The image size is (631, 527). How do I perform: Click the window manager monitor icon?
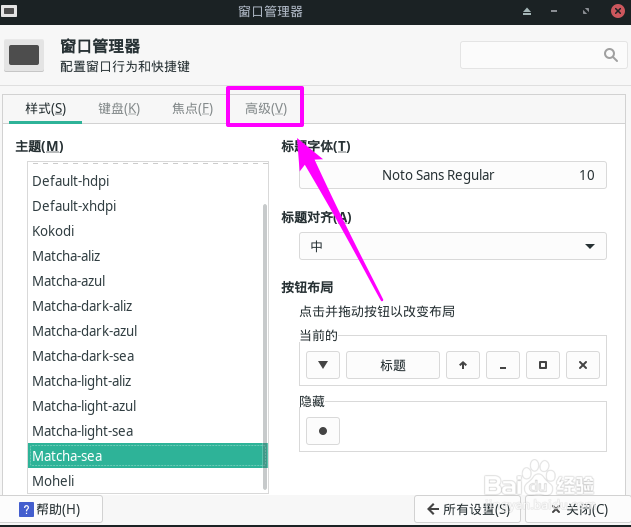click(24, 56)
